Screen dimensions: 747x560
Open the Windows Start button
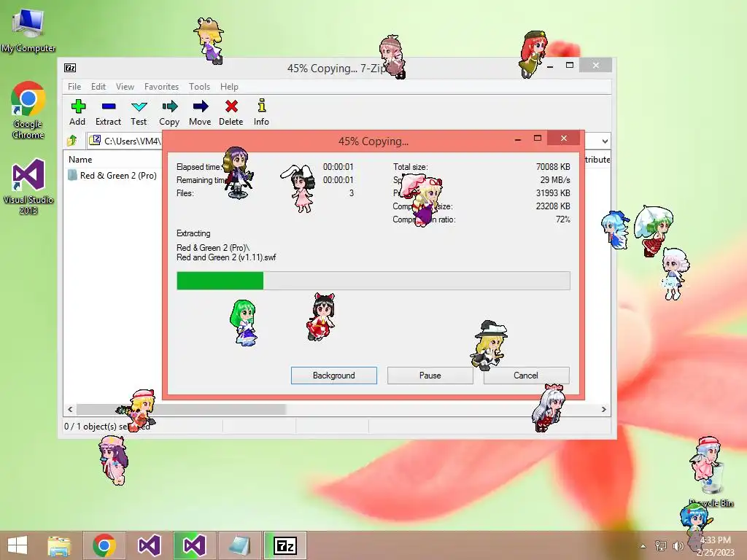(x=18, y=545)
